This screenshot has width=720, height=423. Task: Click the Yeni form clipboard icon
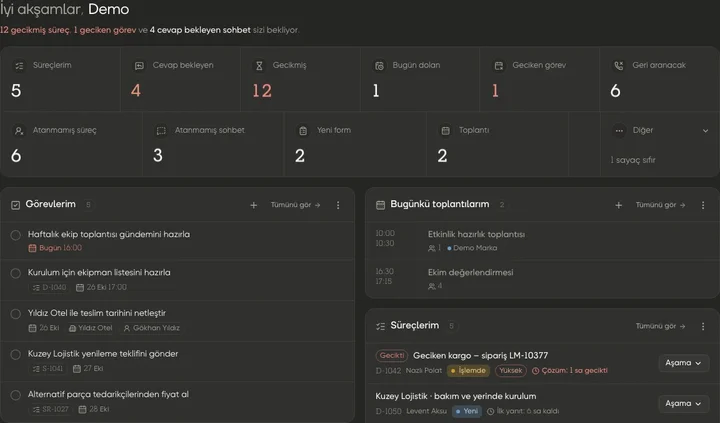[303, 131]
